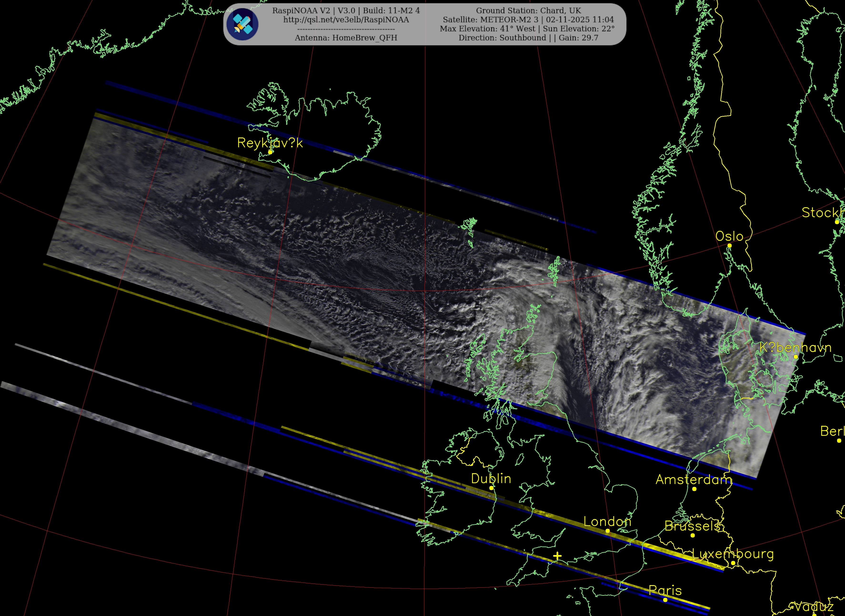
Task: Click the Brussels city dot marker
Action: (x=693, y=535)
